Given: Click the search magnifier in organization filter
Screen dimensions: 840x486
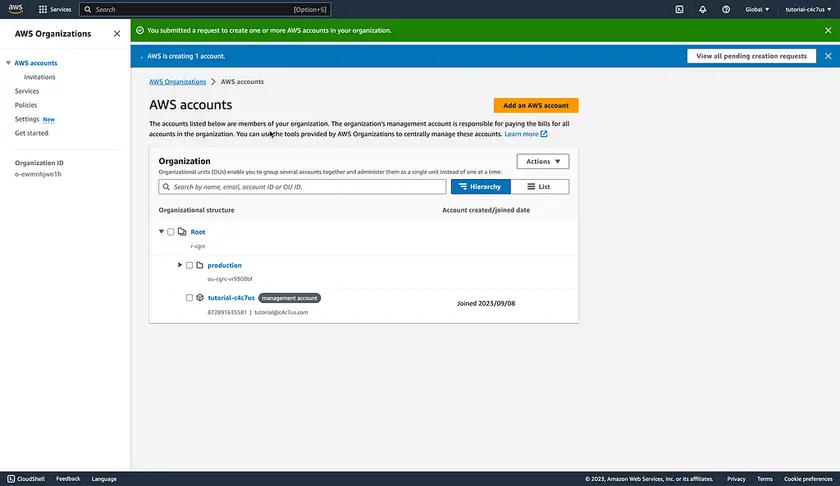Looking at the screenshot, I should [x=166, y=186].
